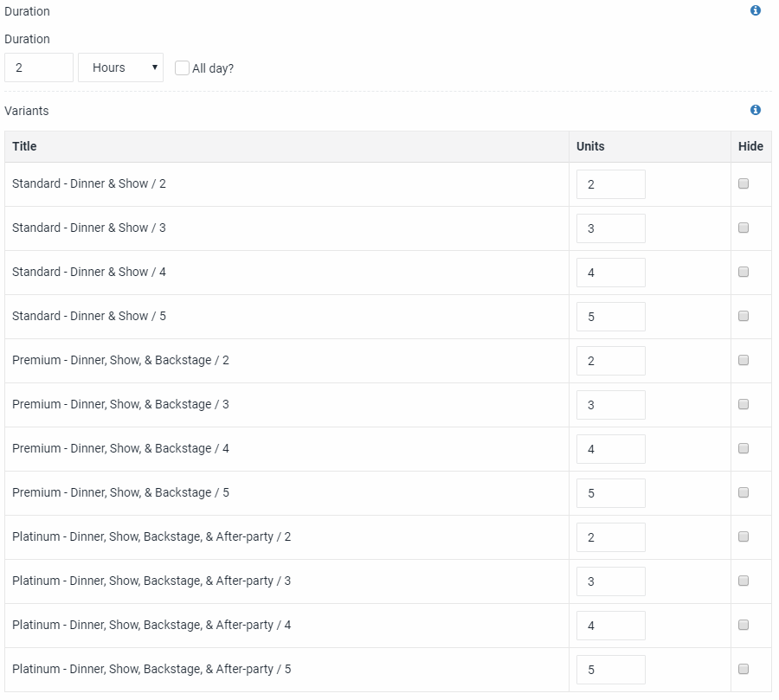779x700 pixels.
Task: Edit units for Platinum After-party / 4
Action: point(610,626)
